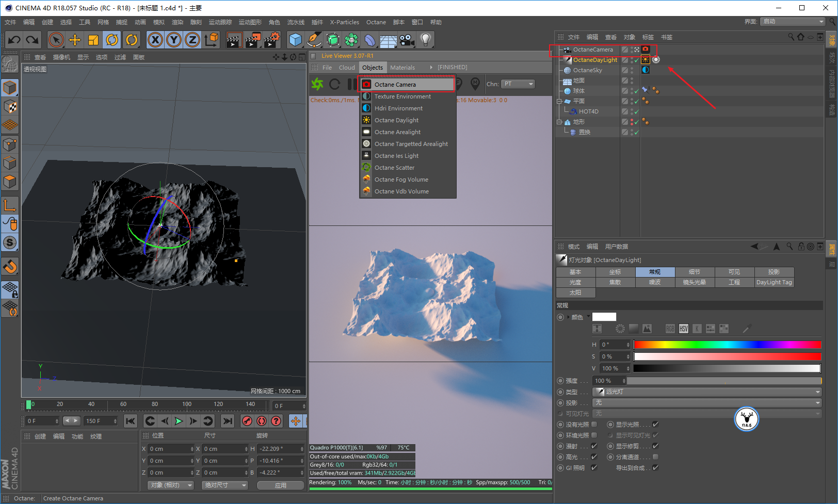Image resolution: width=838 pixels, height=504 pixels.
Task: Click the record active objects key button
Action: pos(247,421)
